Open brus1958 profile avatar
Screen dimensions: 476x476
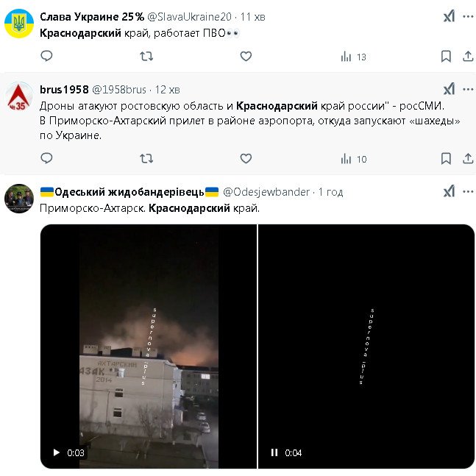[x=19, y=97]
